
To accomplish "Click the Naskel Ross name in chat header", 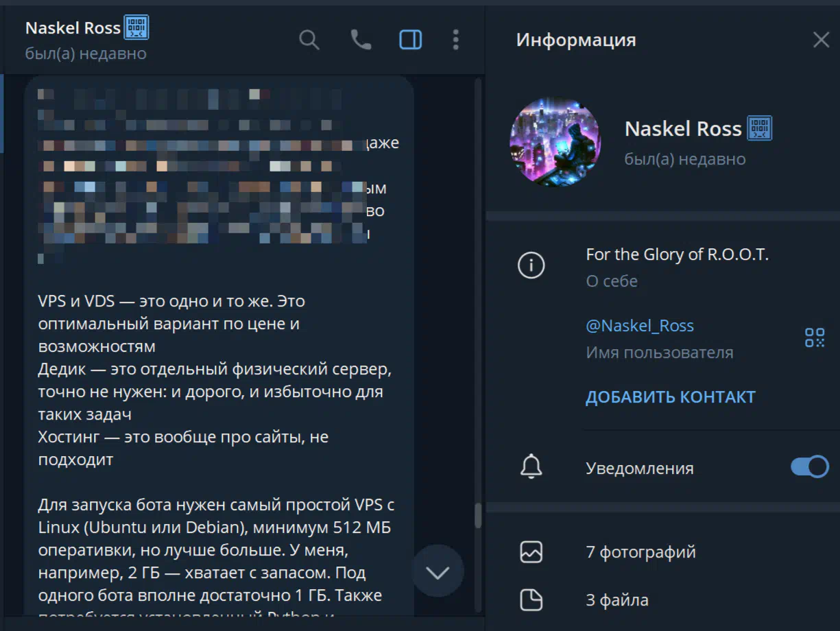I will click(73, 28).
